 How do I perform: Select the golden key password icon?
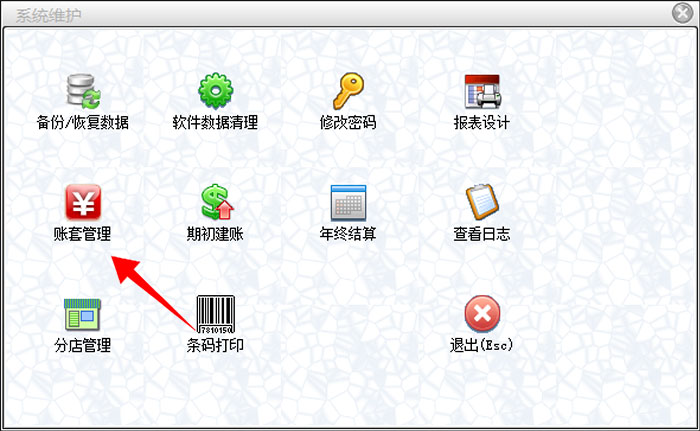349,91
